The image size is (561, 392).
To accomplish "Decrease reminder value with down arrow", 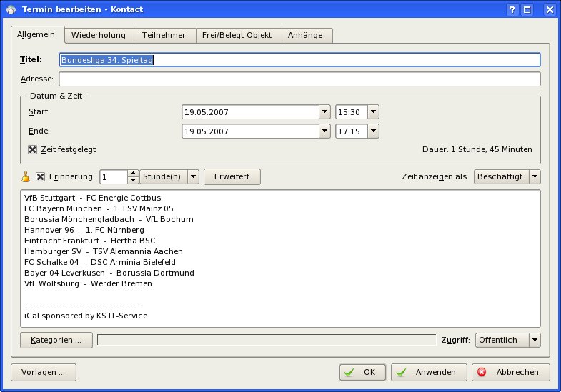I will click(133, 180).
